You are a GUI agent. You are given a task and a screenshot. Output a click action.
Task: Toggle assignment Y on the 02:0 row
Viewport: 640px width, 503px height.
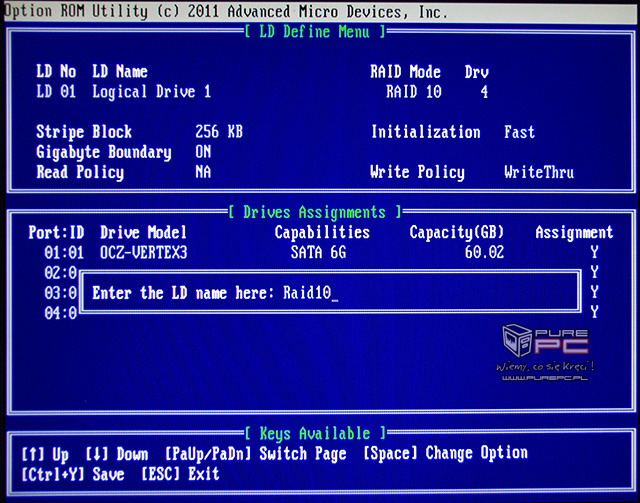pyautogui.click(x=594, y=272)
